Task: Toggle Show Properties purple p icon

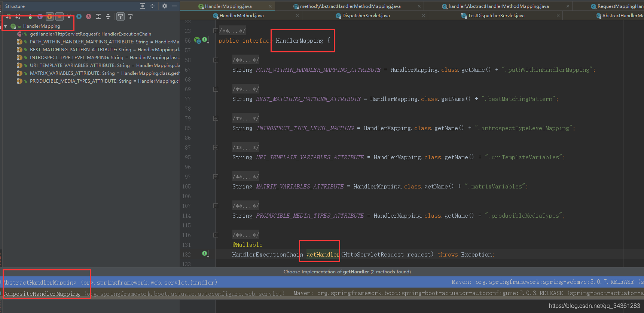Action: pos(40,16)
